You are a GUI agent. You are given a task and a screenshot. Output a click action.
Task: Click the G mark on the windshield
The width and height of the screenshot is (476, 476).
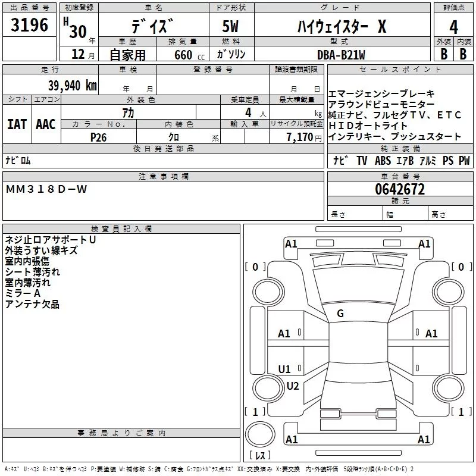tap(340, 314)
